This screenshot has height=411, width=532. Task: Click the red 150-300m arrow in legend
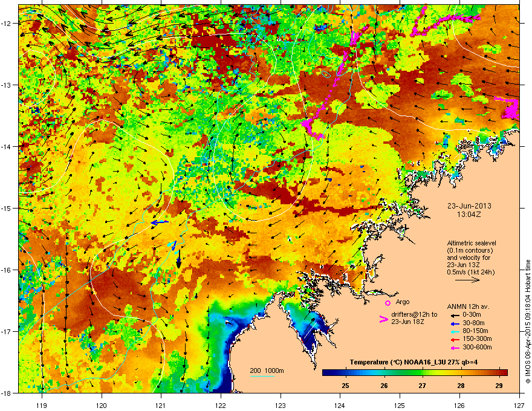click(455, 340)
